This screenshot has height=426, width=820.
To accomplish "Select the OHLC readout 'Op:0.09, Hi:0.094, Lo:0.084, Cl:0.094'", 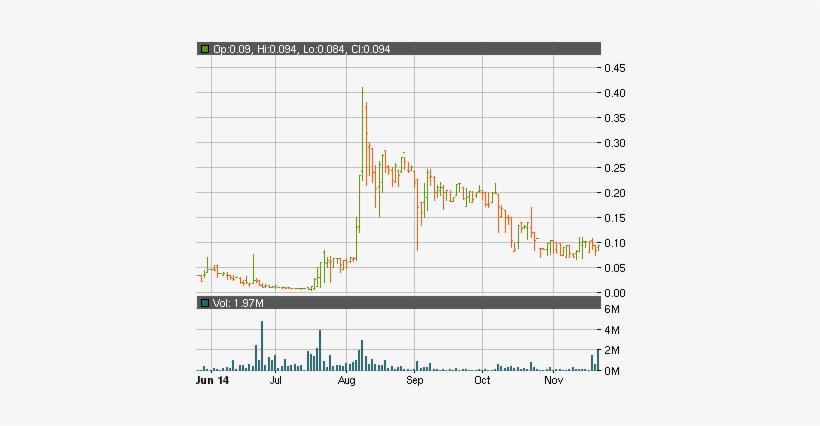I will [302, 49].
